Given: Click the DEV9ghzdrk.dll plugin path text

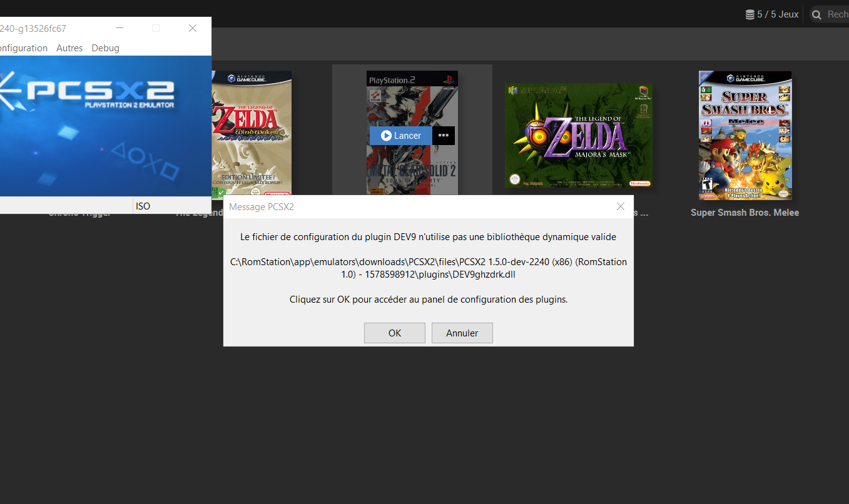Looking at the screenshot, I should pyautogui.click(x=429, y=268).
